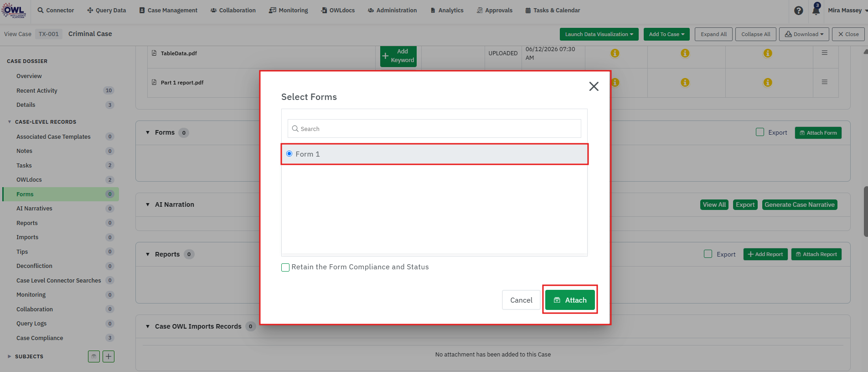Collapse Case OWL Imports Records section

(x=148, y=326)
